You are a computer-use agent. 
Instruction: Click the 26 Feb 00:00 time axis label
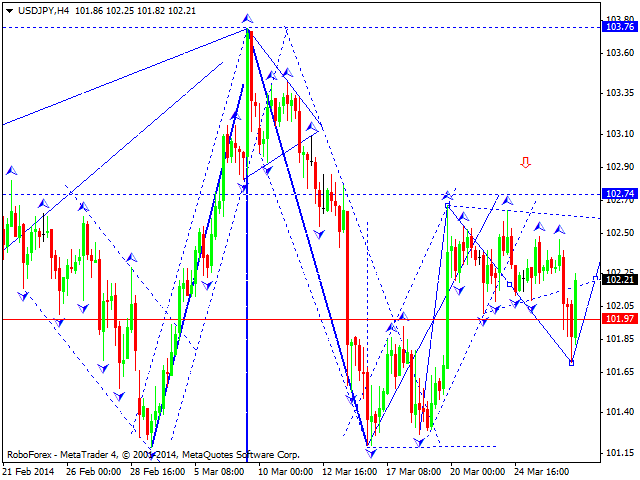[93, 471]
